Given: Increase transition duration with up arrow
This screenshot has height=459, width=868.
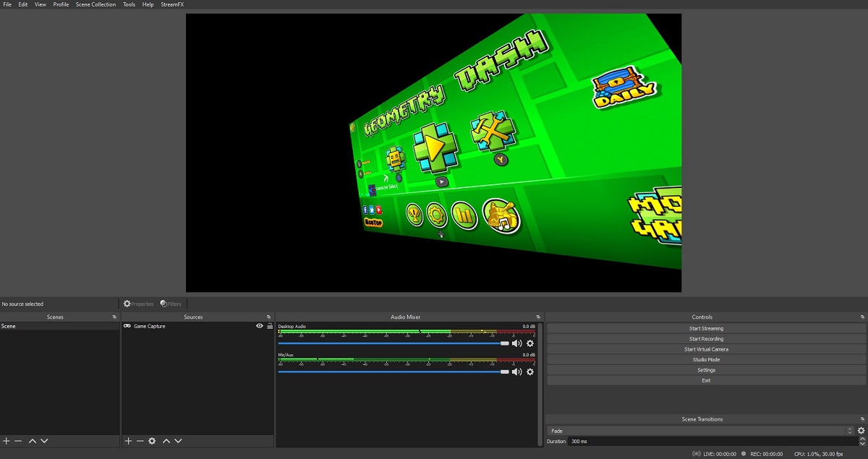Looking at the screenshot, I should (x=861, y=439).
